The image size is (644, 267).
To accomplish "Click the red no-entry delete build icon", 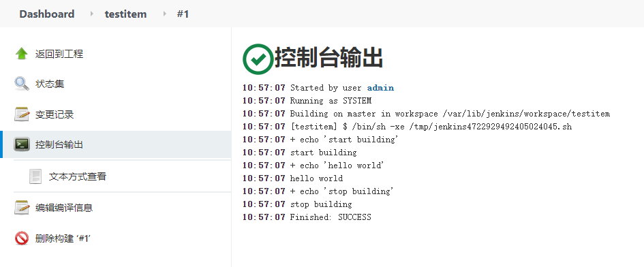I will [x=21, y=238].
